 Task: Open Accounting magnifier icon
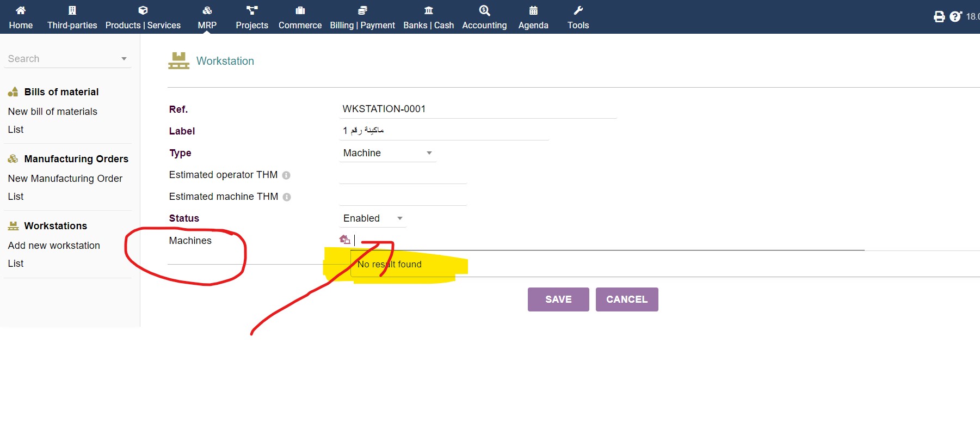pyautogui.click(x=484, y=10)
